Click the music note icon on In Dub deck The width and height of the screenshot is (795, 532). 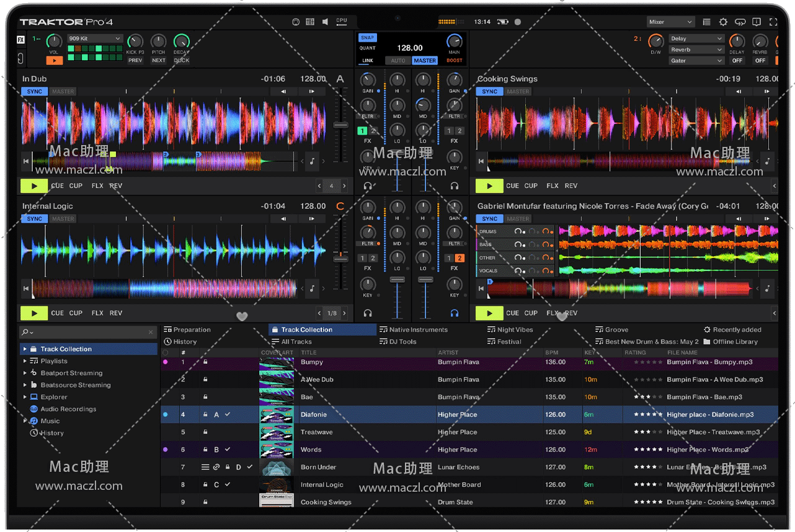pyautogui.click(x=312, y=161)
